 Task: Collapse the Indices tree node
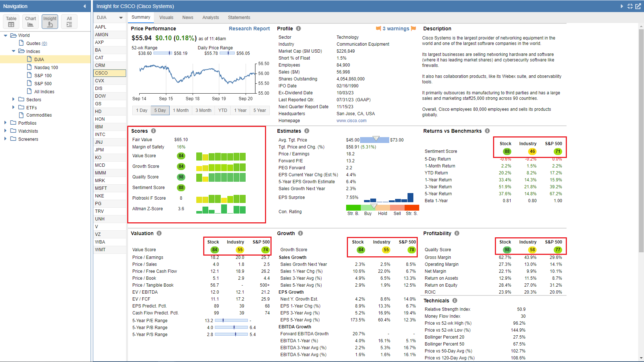pos(14,51)
